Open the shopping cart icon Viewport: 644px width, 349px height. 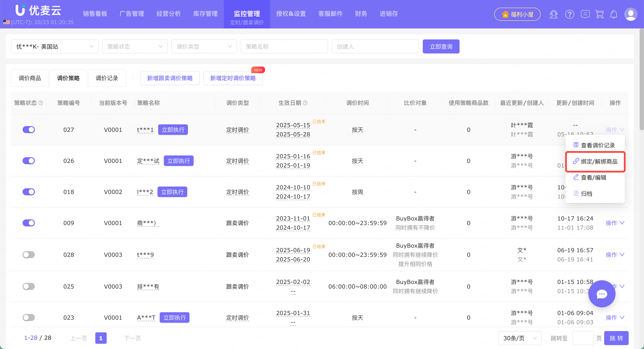tap(600, 14)
